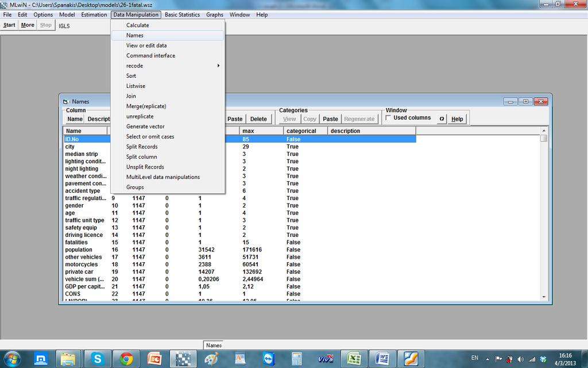Open the Model menu

[x=67, y=14]
